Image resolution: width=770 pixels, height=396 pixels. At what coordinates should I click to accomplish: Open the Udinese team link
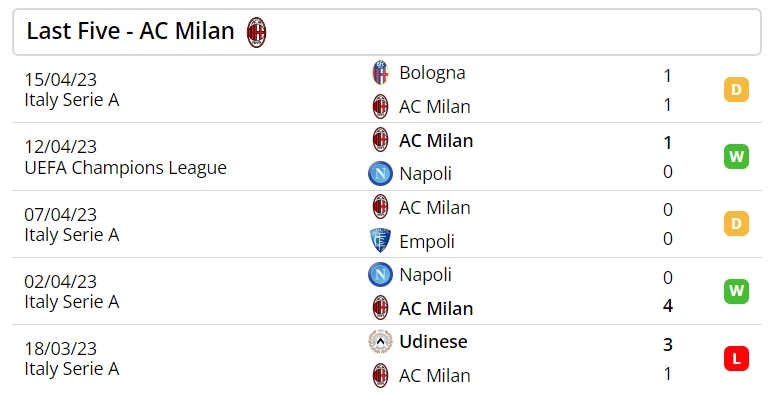coord(433,341)
